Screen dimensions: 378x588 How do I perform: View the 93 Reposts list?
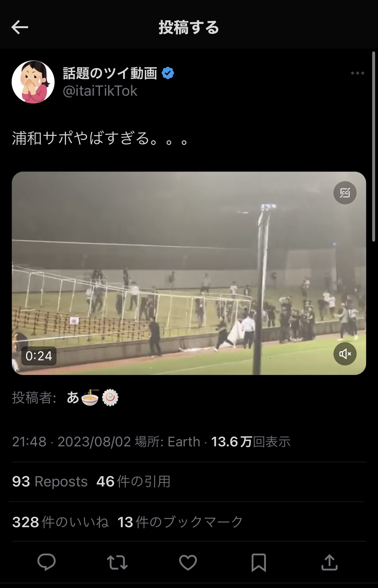[x=50, y=482]
